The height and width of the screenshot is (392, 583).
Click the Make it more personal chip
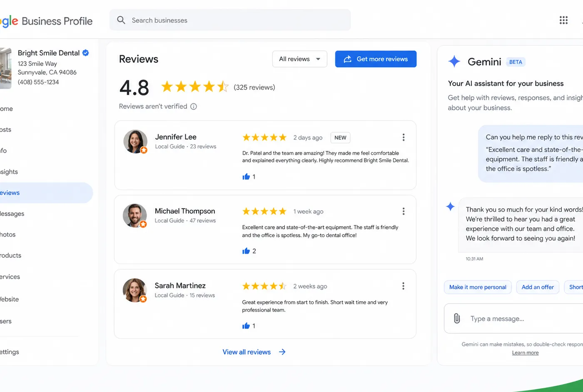point(478,287)
